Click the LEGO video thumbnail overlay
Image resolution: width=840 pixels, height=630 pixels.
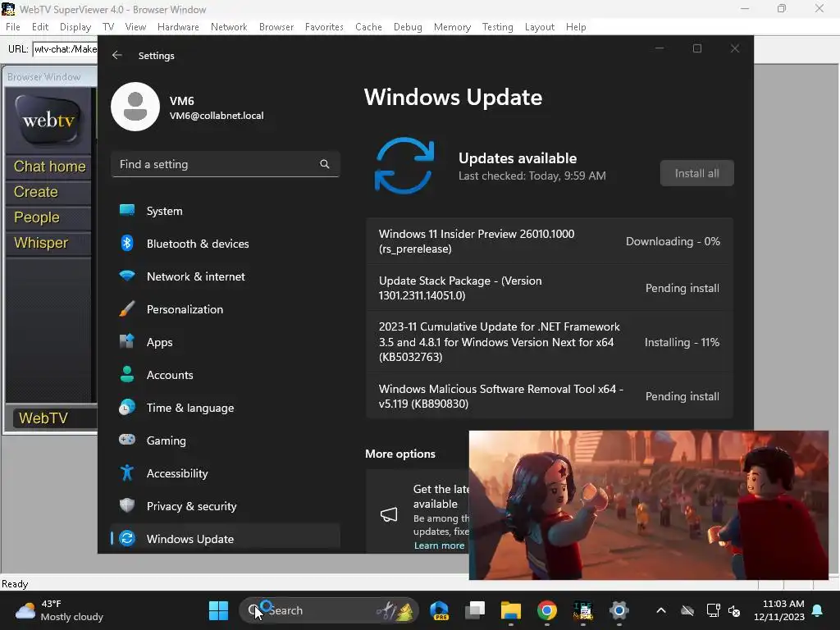[648, 504]
